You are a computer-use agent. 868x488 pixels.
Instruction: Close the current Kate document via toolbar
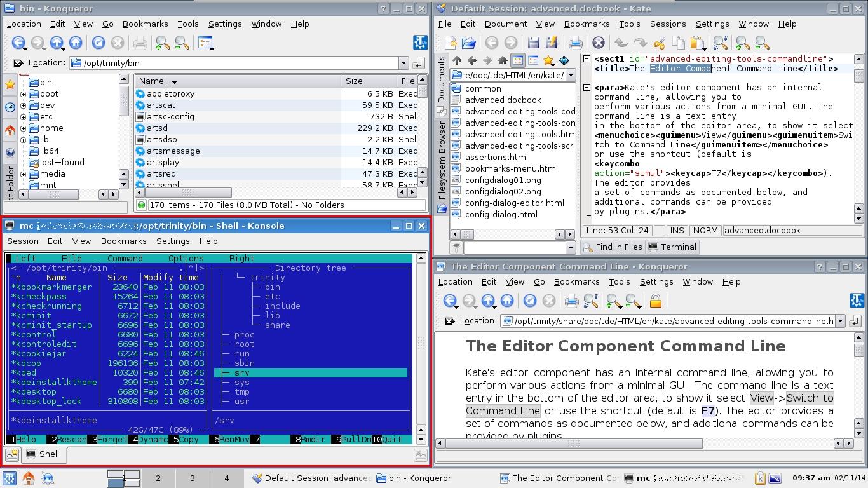pos(598,43)
